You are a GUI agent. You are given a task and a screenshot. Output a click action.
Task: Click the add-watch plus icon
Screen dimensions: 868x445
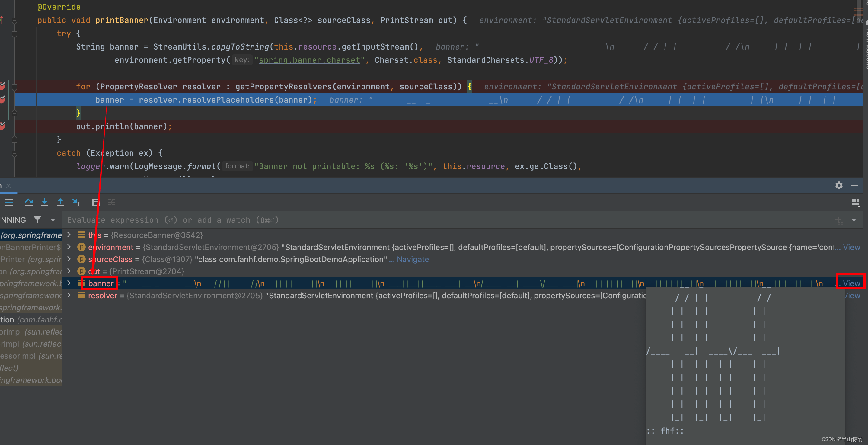point(839,220)
